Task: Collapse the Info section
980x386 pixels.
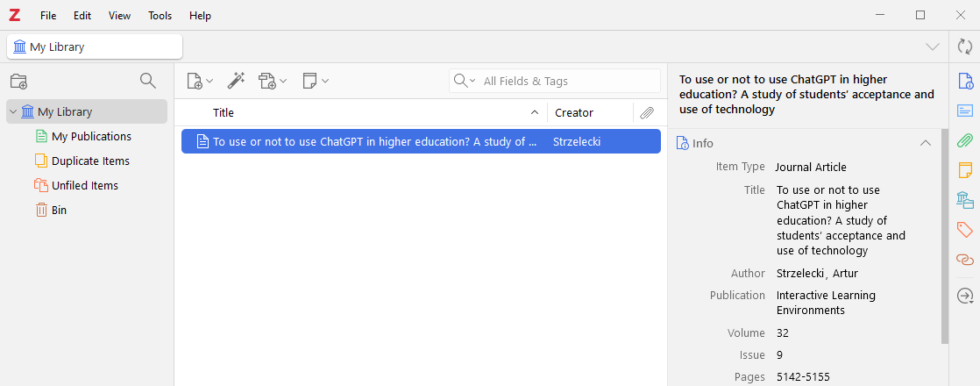Action: [925, 143]
